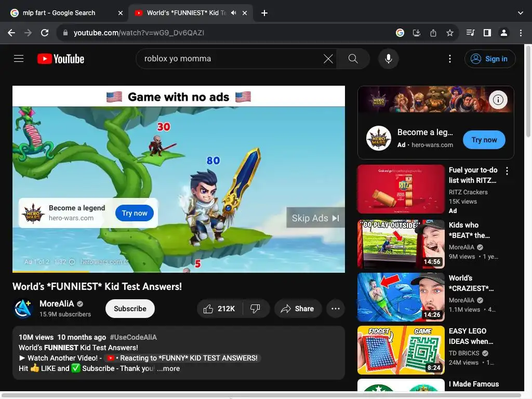The height and width of the screenshot is (399, 532).
Task: Clear the search query with the X
Action: click(x=328, y=59)
